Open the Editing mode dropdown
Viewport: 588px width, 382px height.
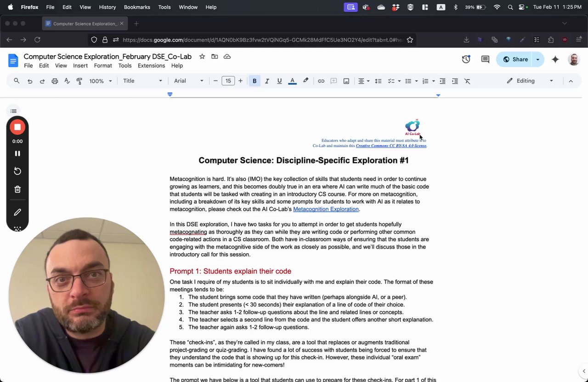point(530,81)
